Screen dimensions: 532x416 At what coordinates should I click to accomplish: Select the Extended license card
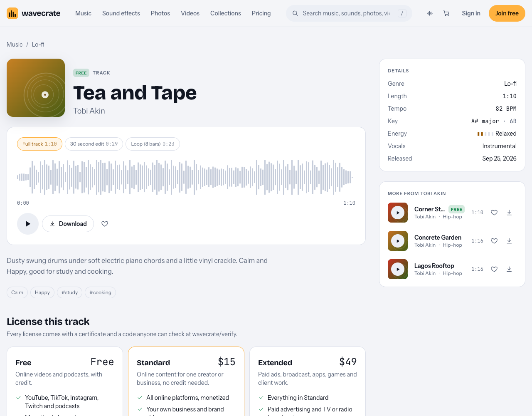[308, 381]
